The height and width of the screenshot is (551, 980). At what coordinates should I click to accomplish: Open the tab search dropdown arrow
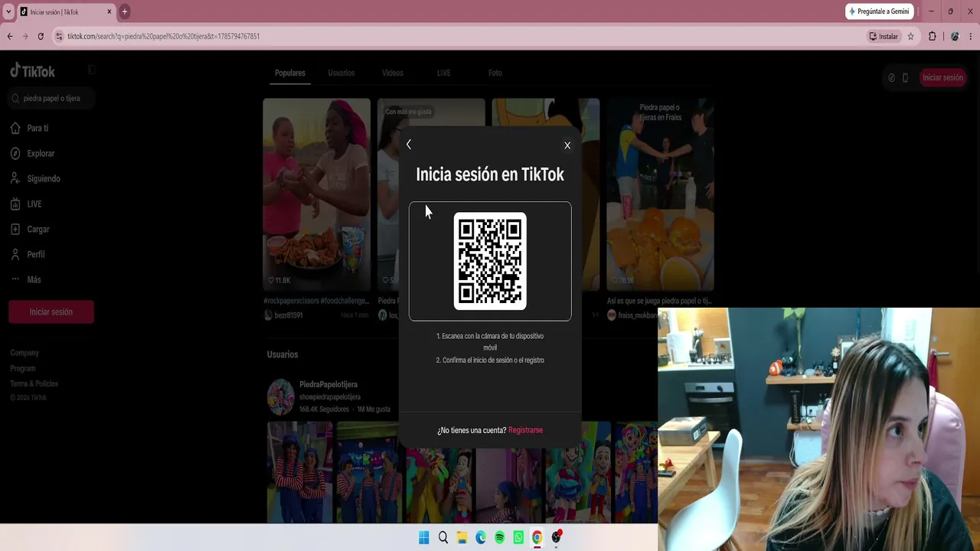click(8, 11)
